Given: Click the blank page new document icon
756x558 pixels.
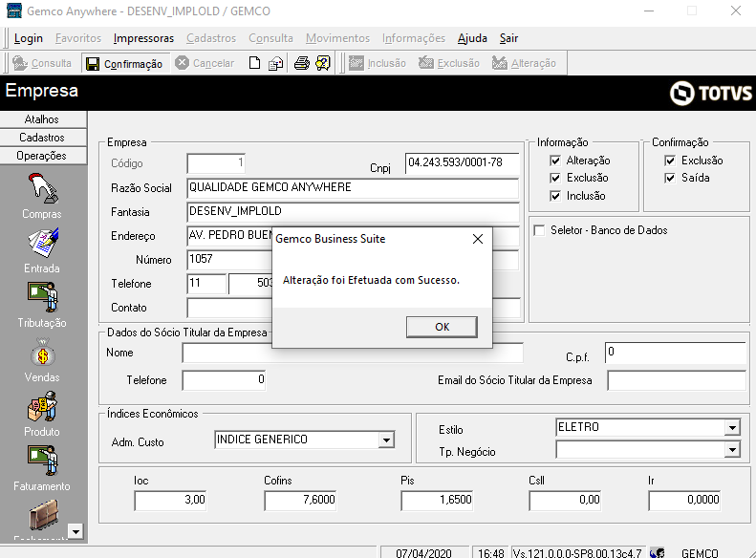Looking at the screenshot, I should coord(254,63).
